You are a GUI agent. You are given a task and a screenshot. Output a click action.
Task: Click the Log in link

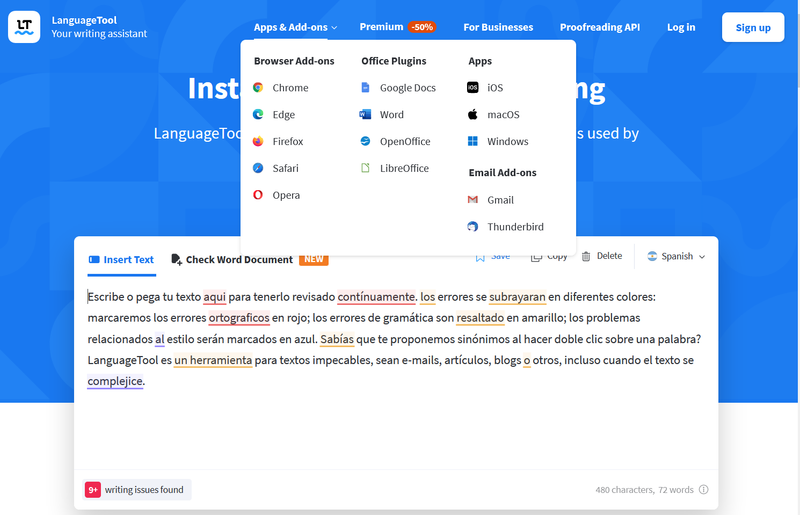(x=681, y=27)
